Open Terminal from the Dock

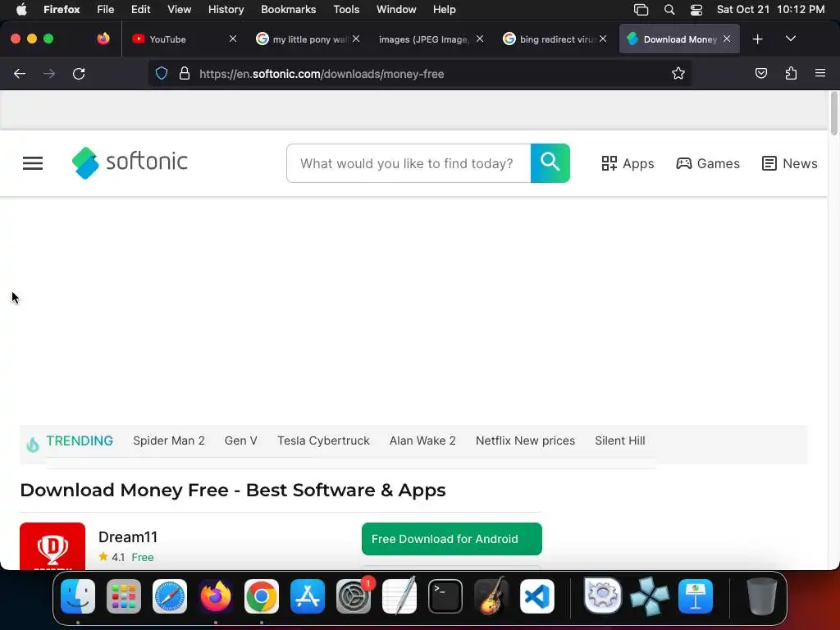pyautogui.click(x=445, y=596)
